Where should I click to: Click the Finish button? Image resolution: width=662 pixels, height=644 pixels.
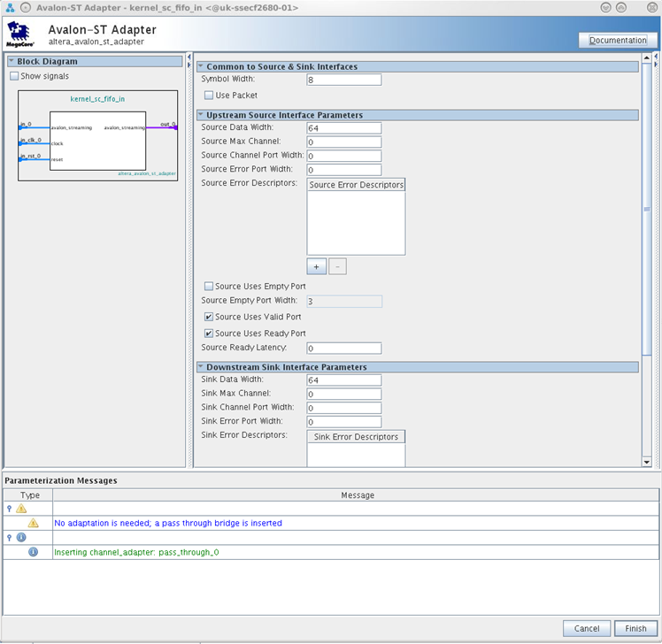point(635,628)
